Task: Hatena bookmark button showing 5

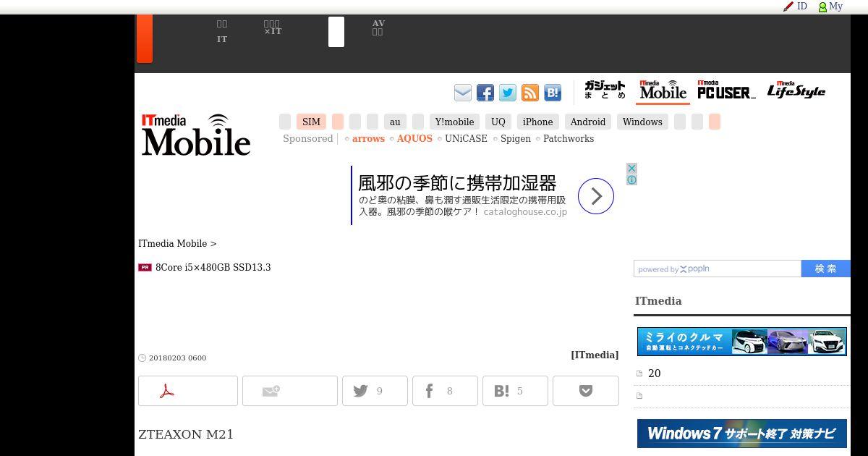Action: click(515, 391)
